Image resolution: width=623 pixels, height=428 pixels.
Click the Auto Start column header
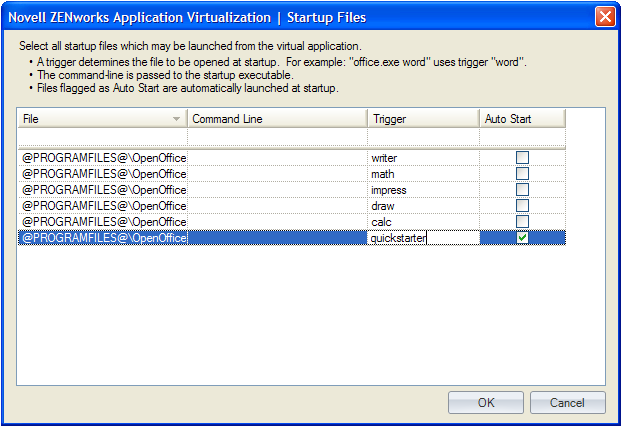pos(522,119)
